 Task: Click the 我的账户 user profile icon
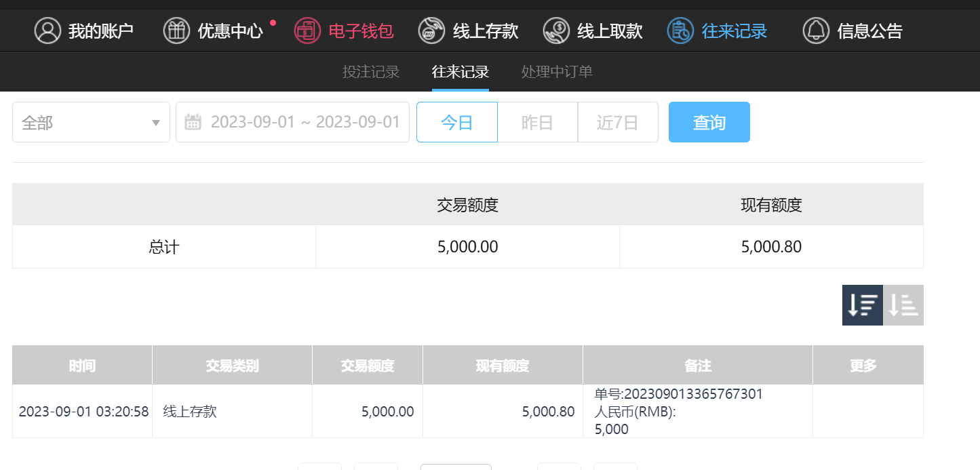point(47,31)
